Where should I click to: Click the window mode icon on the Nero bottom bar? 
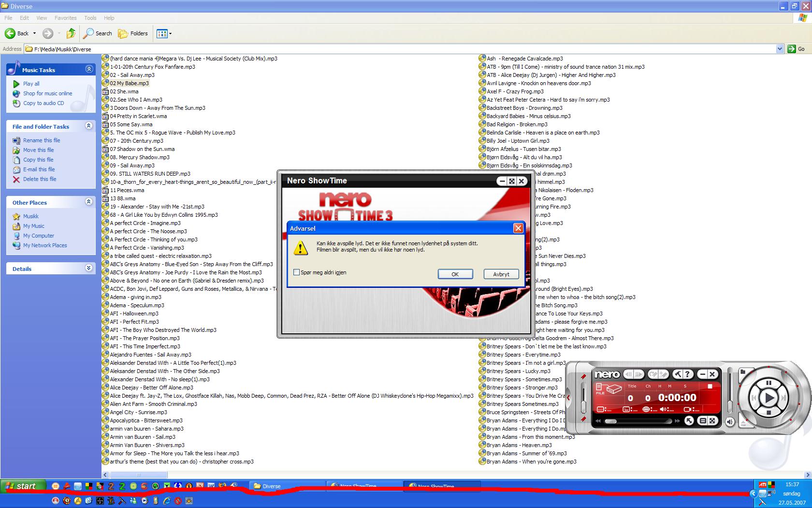pos(703,421)
